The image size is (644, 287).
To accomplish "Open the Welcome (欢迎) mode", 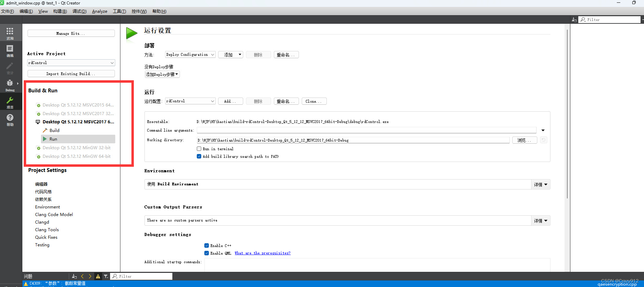I will click(x=10, y=33).
